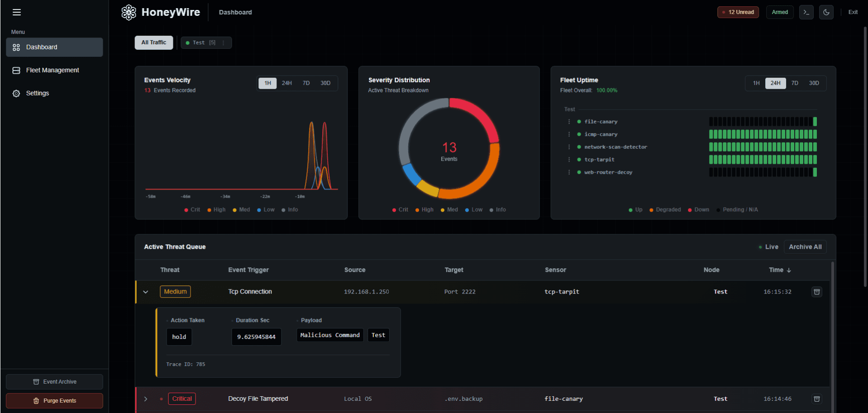Screen dimensions: 868x413
Task: Click the Archive All button
Action: tap(805, 247)
